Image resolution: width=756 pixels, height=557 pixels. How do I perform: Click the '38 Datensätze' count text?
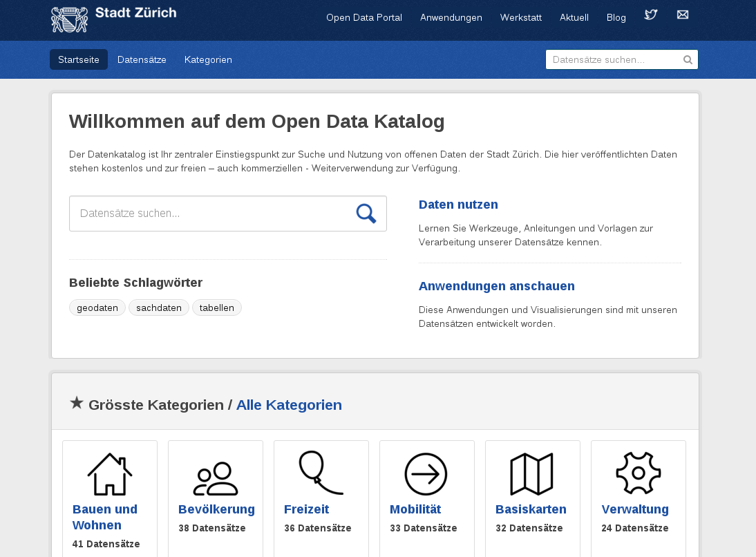click(212, 528)
